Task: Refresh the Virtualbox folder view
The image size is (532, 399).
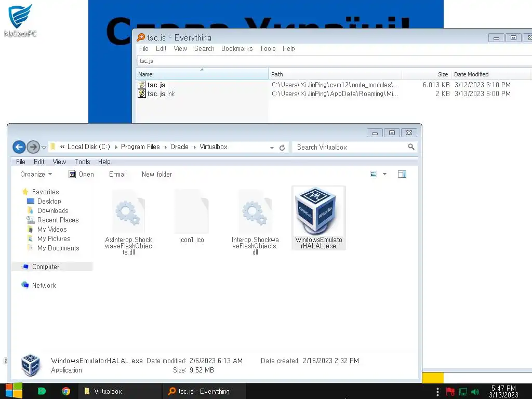Action: pyautogui.click(x=282, y=148)
